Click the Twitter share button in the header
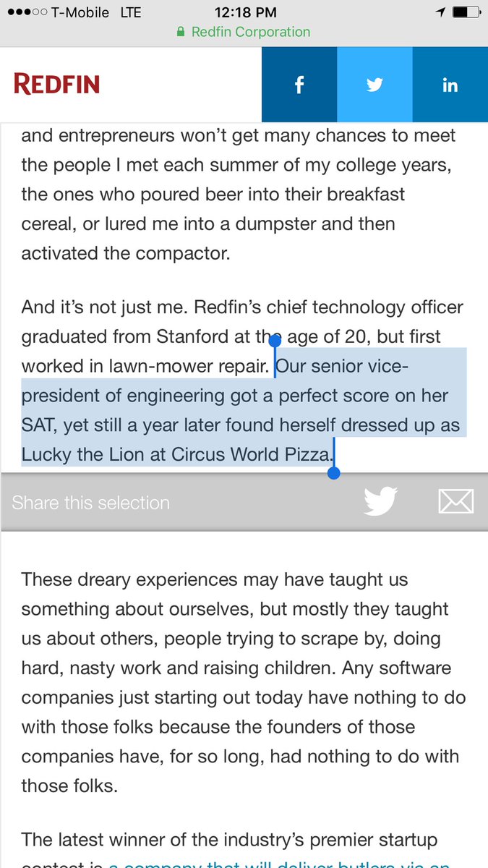 click(x=374, y=85)
